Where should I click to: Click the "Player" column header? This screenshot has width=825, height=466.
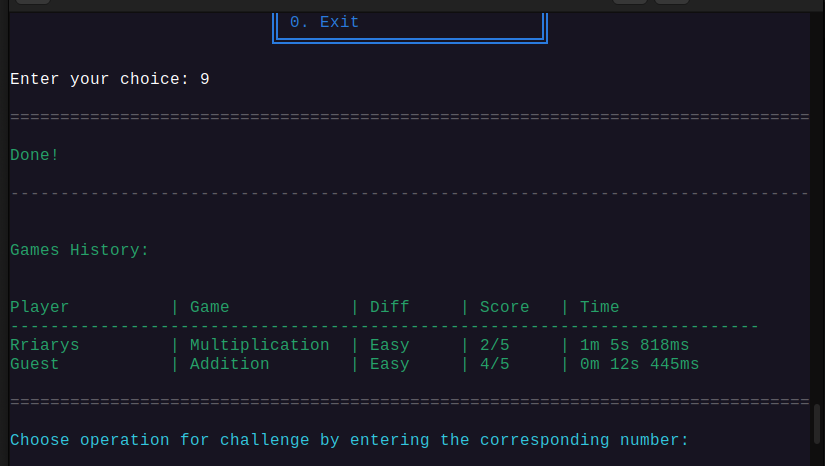[x=40, y=307]
